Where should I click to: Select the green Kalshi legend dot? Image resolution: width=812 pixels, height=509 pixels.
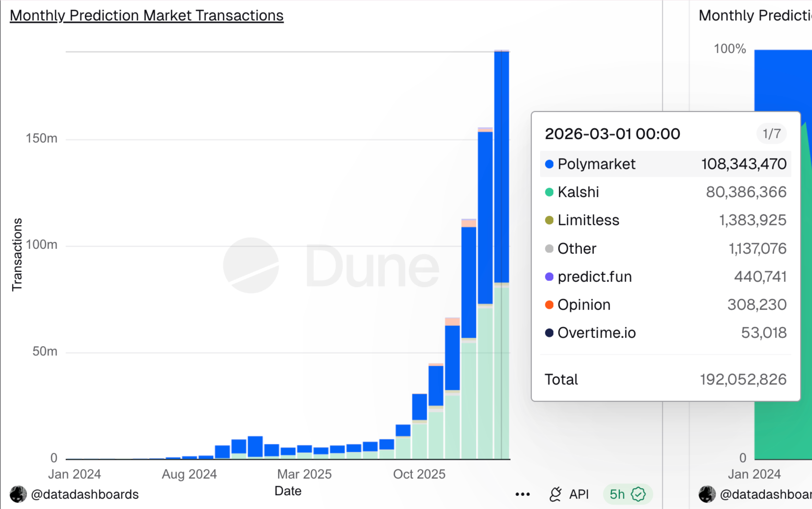tap(550, 192)
